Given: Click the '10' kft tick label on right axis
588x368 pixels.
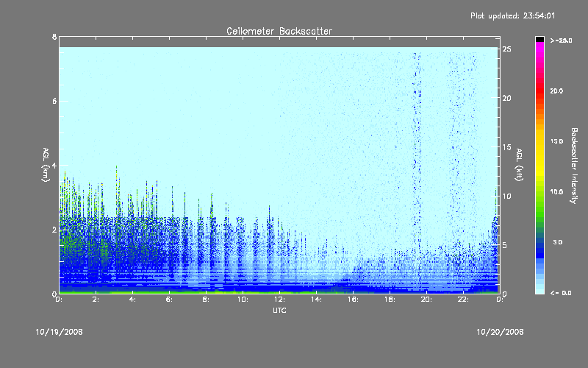Looking at the screenshot, I should coord(506,196).
